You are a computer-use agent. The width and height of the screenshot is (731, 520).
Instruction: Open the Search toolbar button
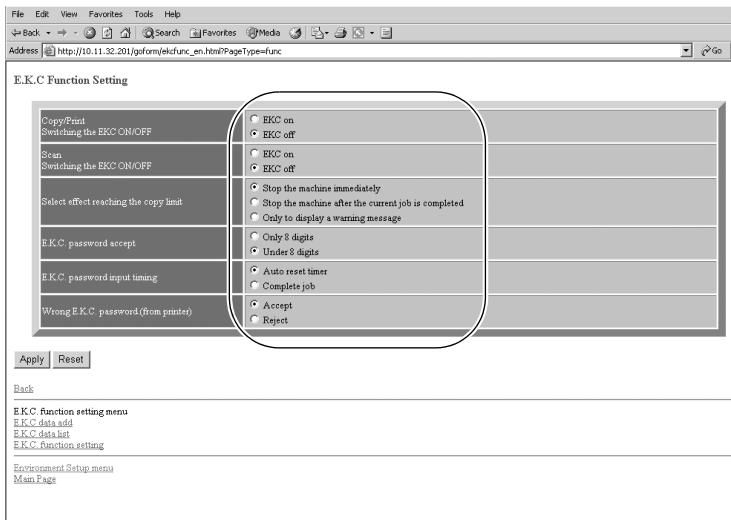161,33
